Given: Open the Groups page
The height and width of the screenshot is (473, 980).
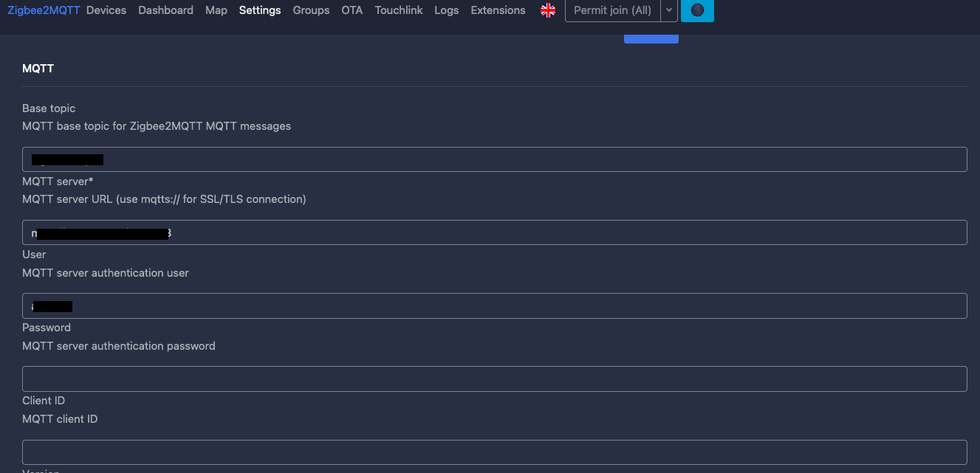Looking at the screenshot, I should click(311, 10).
